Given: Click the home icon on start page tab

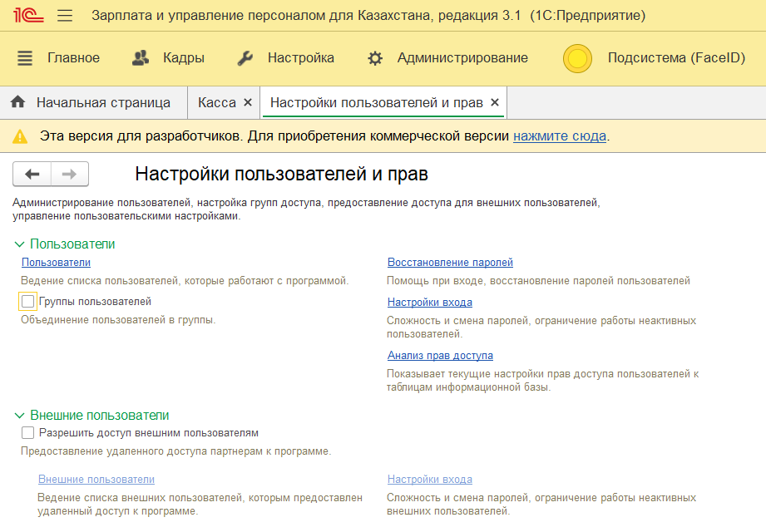Looking at the screenshot, I should [17, 103].
